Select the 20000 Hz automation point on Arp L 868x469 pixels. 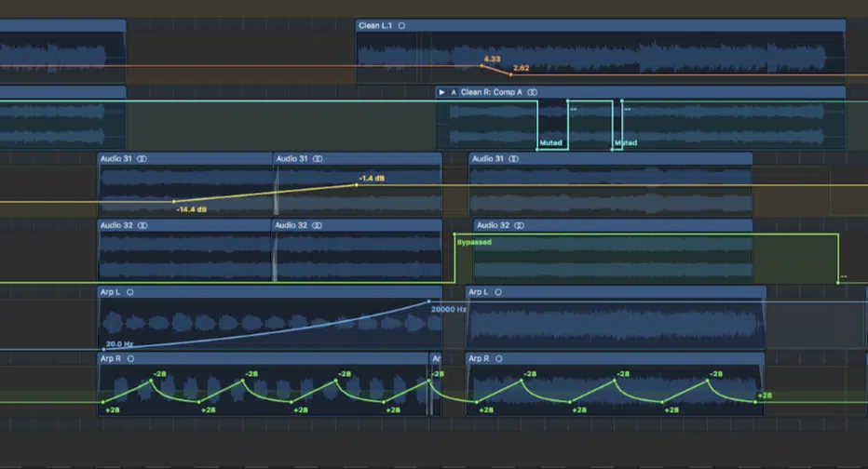[x=429, y=301]
